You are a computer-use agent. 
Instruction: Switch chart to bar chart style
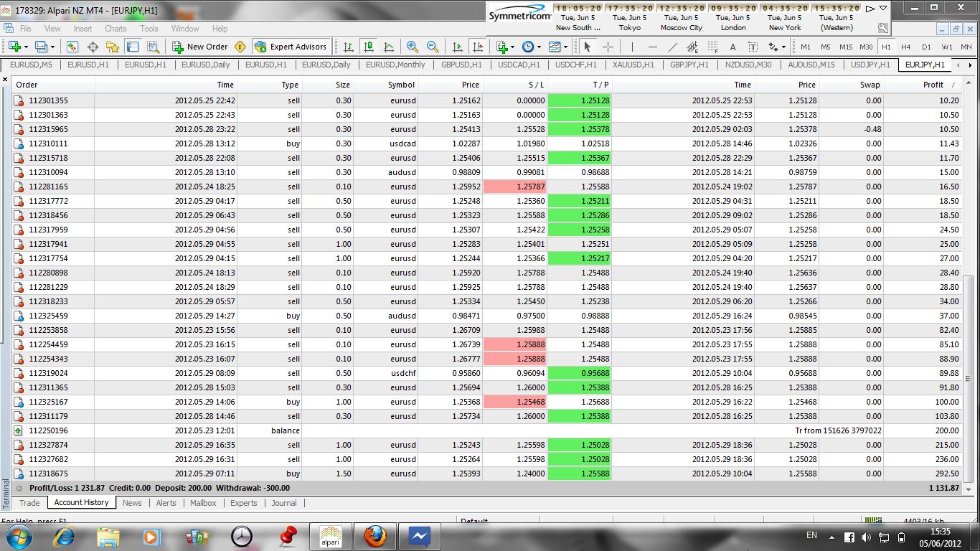pos(349,47)
